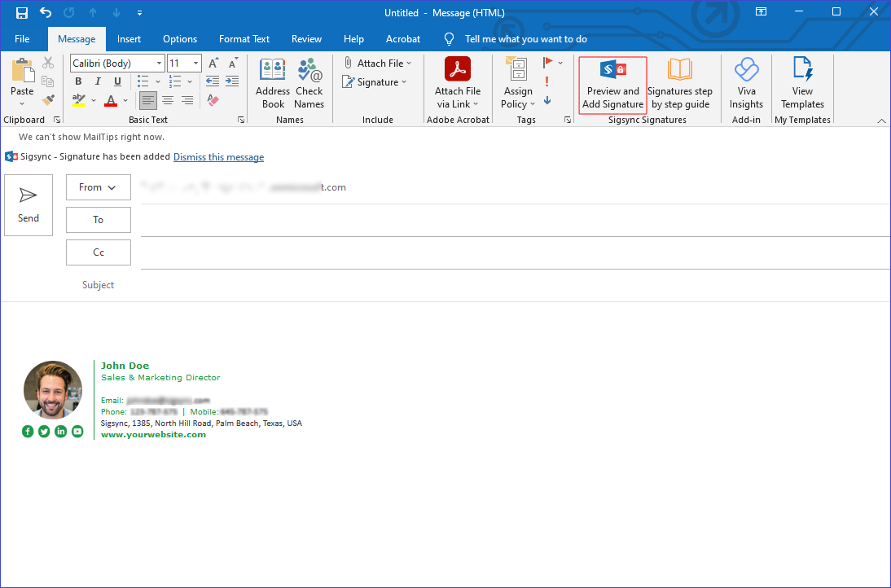Click Check Names icon
The width and height of the screenshot is (891, 588).
[x=309, y=84]
